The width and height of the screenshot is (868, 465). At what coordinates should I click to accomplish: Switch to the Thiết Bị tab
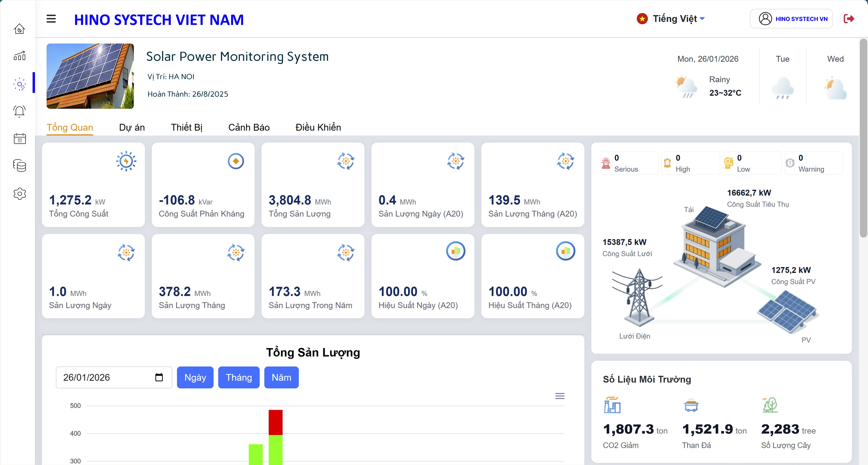click(x=186, y=127)
